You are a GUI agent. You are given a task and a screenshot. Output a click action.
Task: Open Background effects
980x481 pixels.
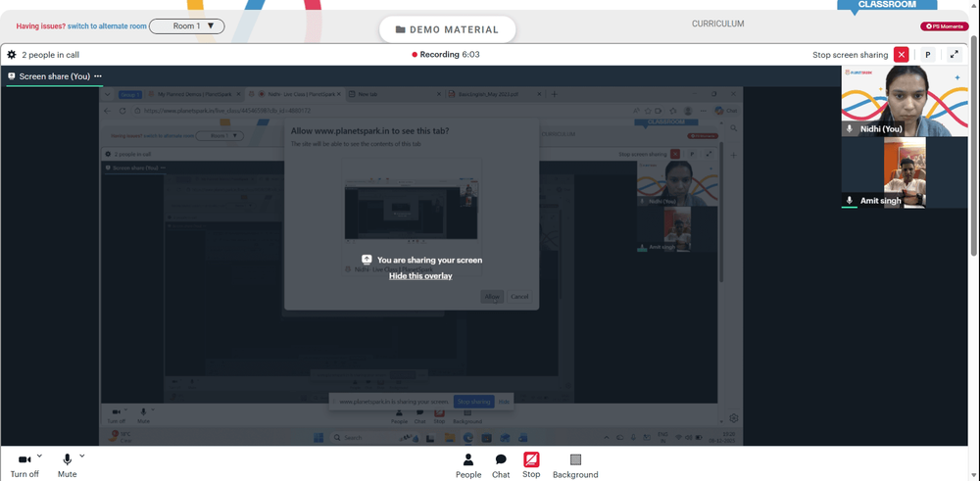pyautogui.click(x=575, y=466)
